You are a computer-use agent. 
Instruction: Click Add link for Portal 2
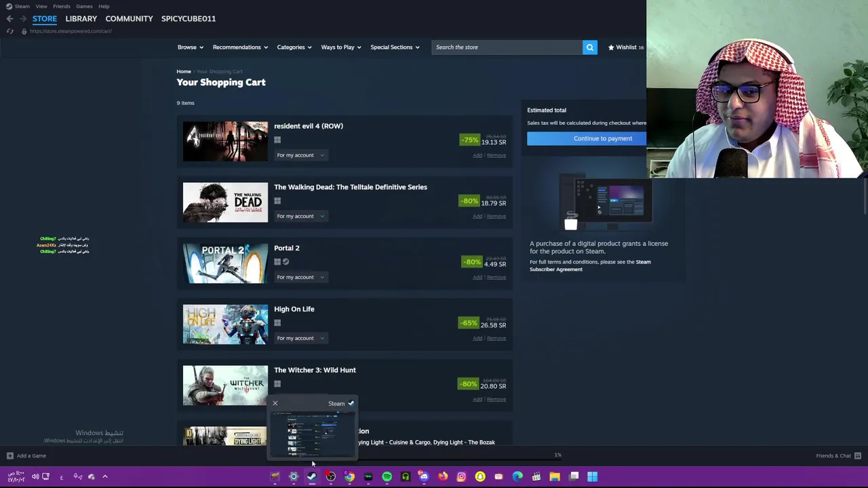click(477, 277)
